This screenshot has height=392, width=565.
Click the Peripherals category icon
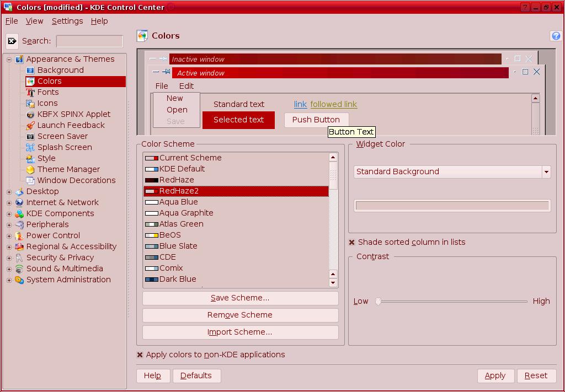(x=19, y=224)
